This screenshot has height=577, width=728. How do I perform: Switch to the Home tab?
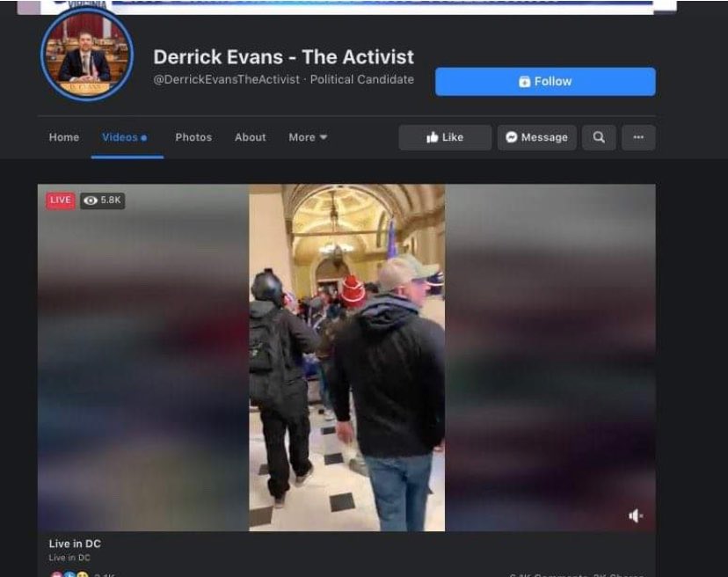(x=63, y=137)
